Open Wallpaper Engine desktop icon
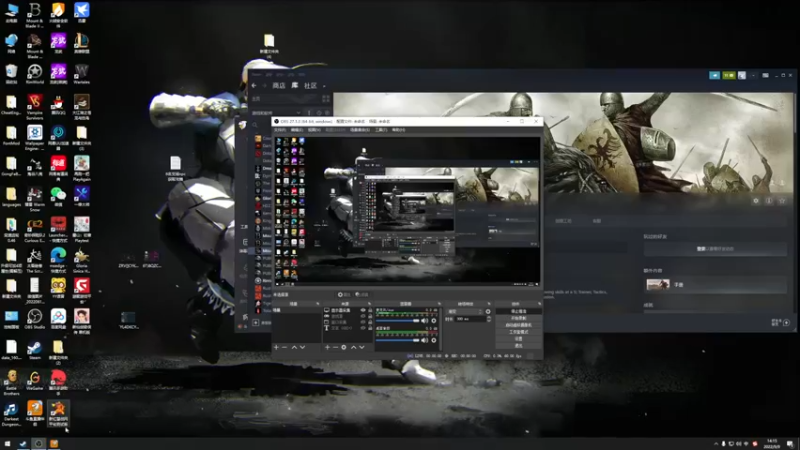The height and width of the screenshot is (450, 800). [35, 136]
